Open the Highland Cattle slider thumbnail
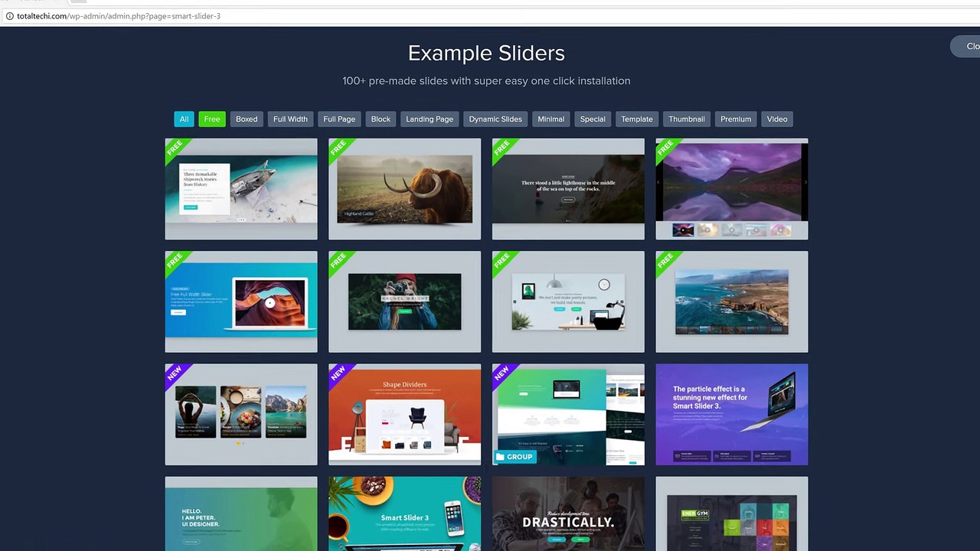The width and height of the screenshot is (980, 551). [404, 189]
